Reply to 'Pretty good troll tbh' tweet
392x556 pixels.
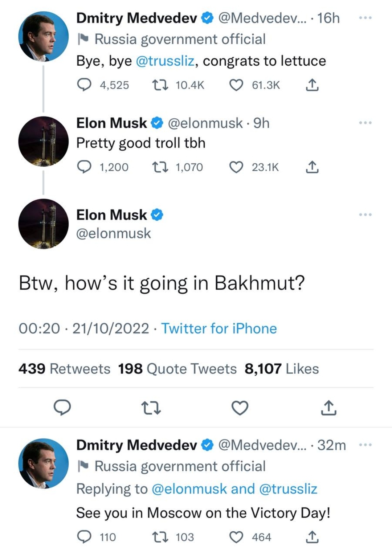[84, 167]
